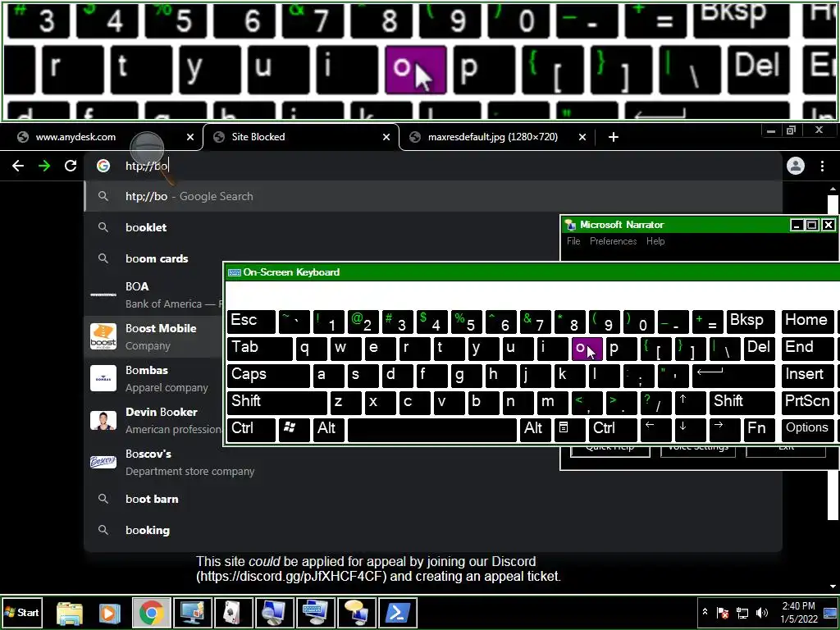Click Esc on the On-Screen Keyboard

point(251,322)
